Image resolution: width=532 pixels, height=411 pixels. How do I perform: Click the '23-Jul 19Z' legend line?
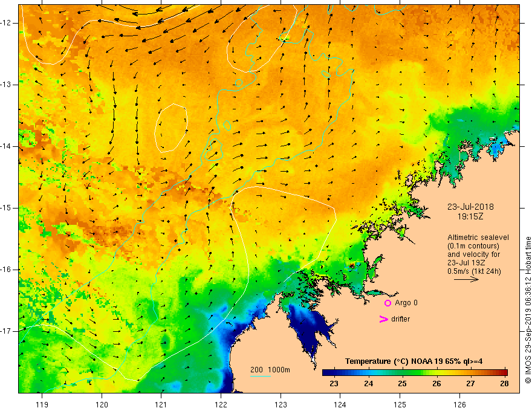pos(466,263)
